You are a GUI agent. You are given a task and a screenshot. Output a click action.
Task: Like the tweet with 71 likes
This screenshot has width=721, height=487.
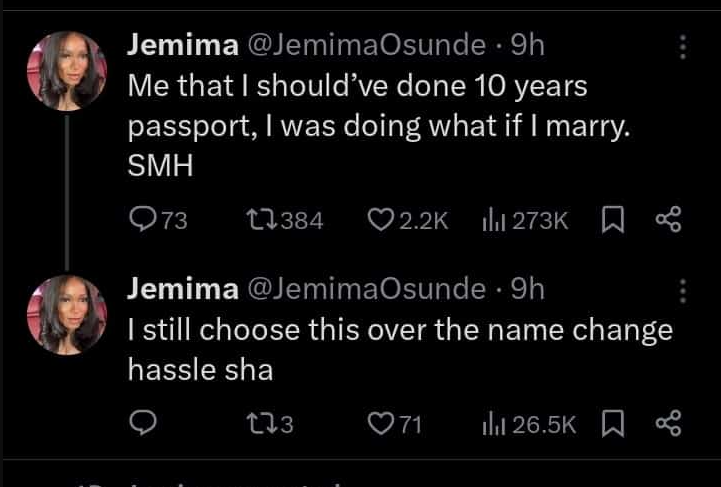[x=381, y=425]
